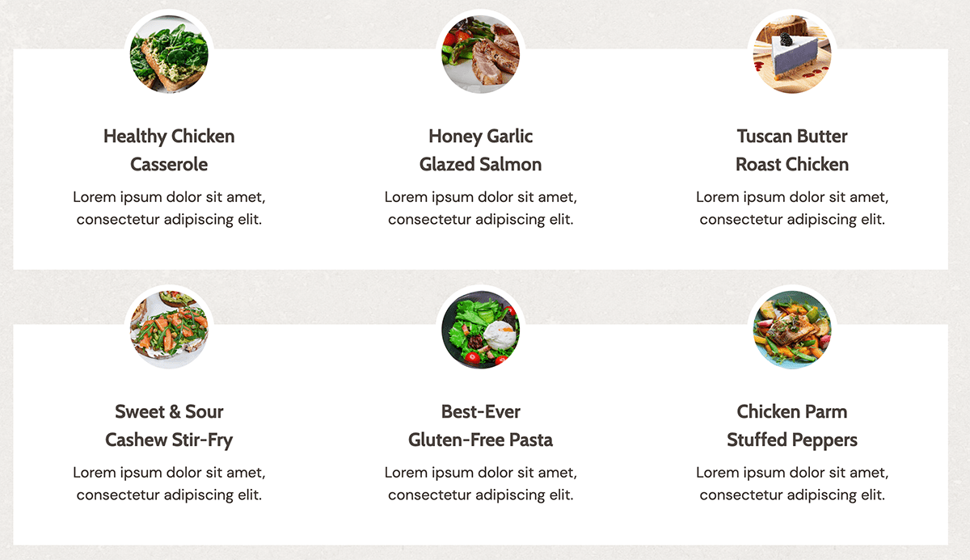Screen dimensions: 970x560
Task: Select the description under Gluten-Free Pasta
Action: [480, 483]
